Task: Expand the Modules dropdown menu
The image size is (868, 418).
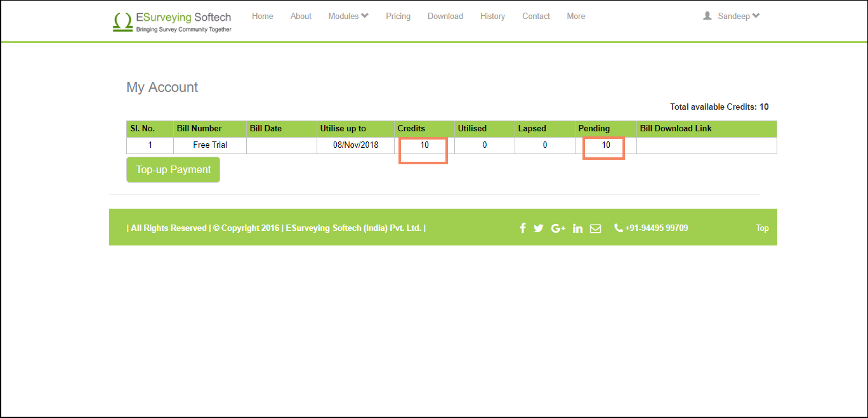Action: coord(348,16)
